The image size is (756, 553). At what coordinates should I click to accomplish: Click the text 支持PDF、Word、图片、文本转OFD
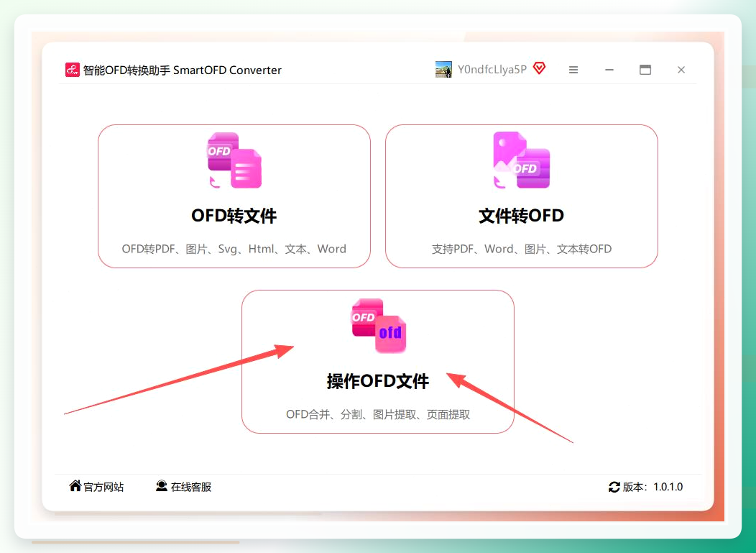tap(521, 249)
